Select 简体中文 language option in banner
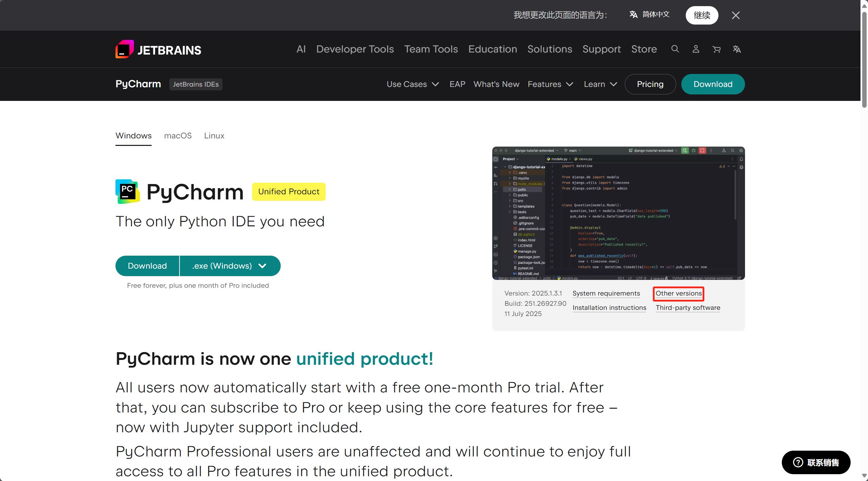 point(650,15)
